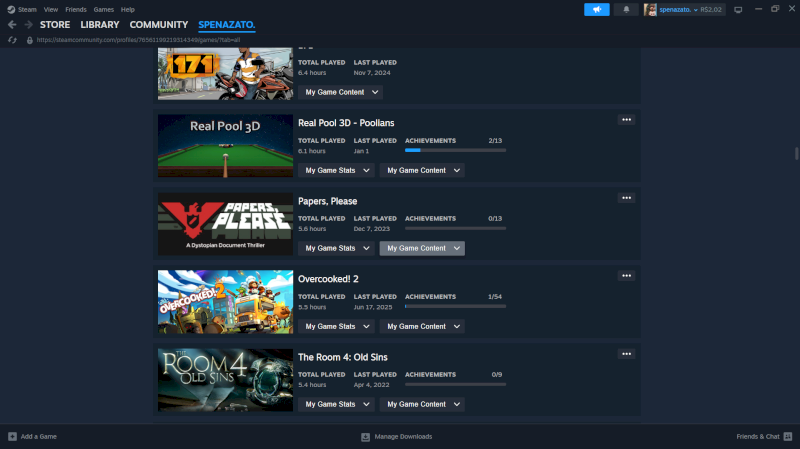Expand My Game Content for Real Pool 3D
Screen dimensions: 800x449
[x=422, y=170]
